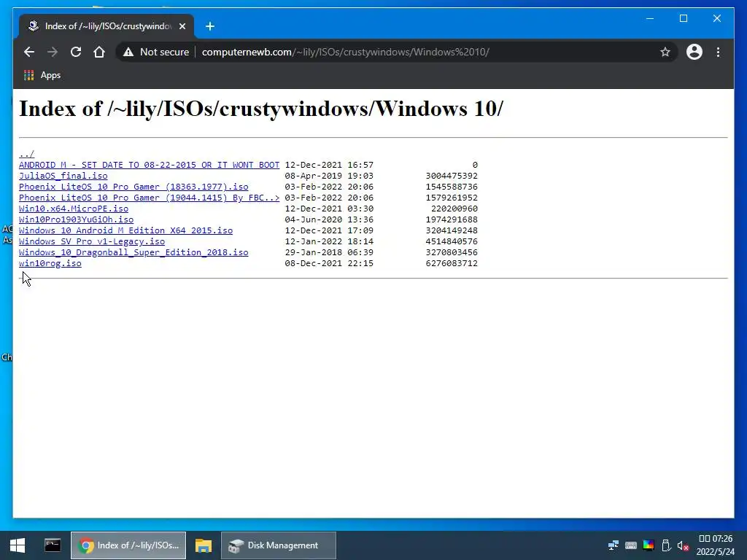This screenshot has width=747, height=560.
Task: Open the Chrome profile menu
Action: 694,52
